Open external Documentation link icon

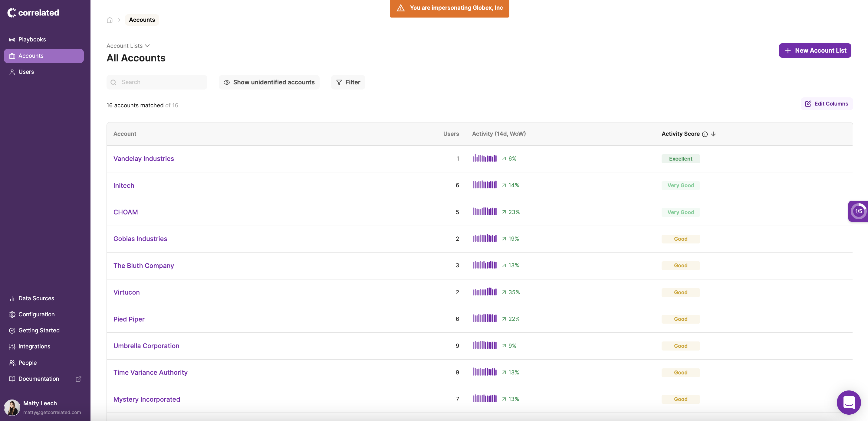(x=78, y=379)
